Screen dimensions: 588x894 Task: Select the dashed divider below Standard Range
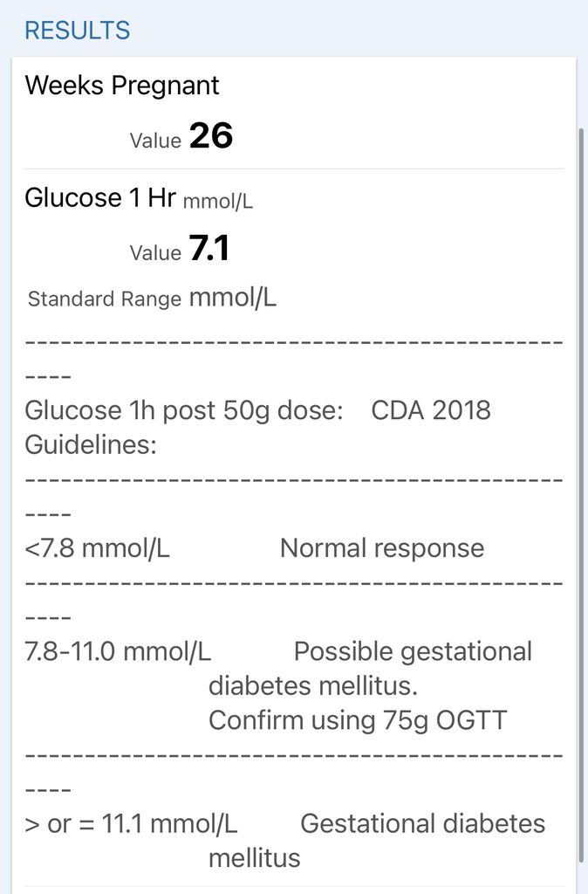pyautogui.click(x=294, y=340)
